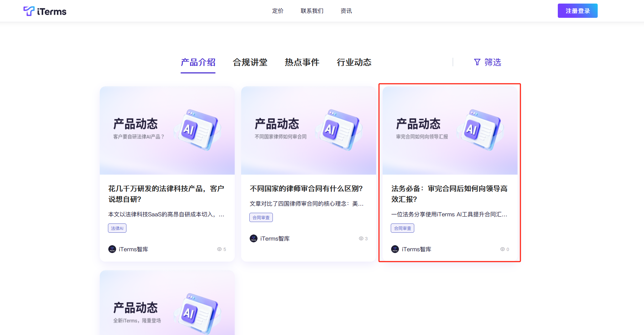
Task: Go to 联系我们 contact page
Action: 312,11
